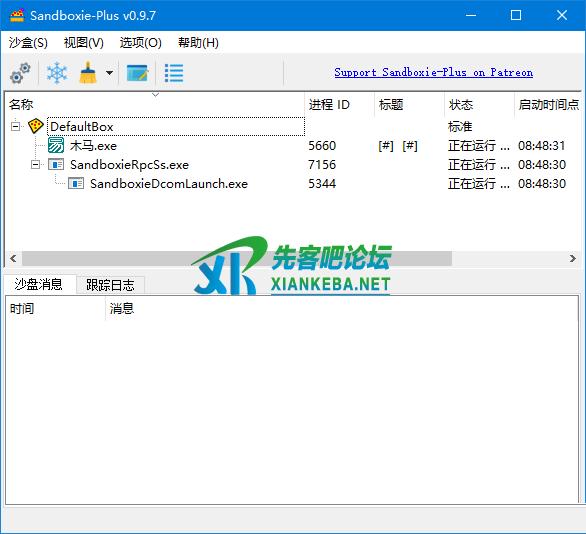Image resolution: width=586 pixels, height=534 pixels.
Task: Close the Sandboxie-Plus window
Action: (562, 15)
